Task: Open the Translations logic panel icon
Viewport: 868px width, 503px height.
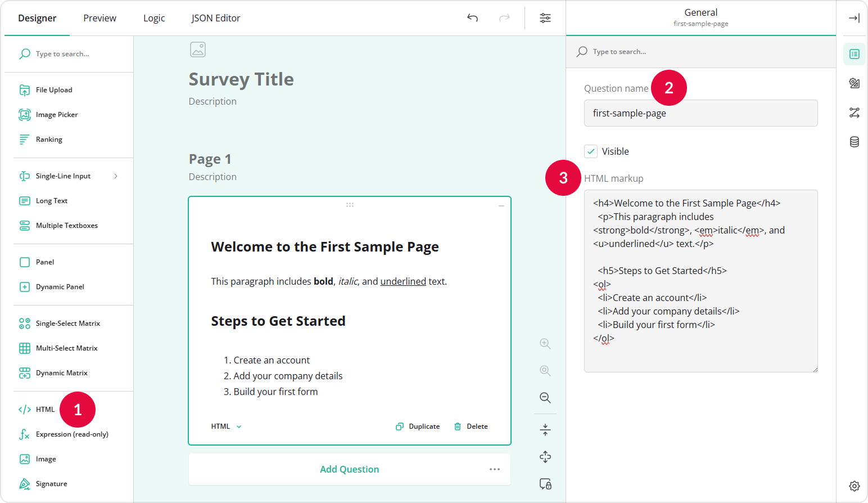Action: pos(854,113)
